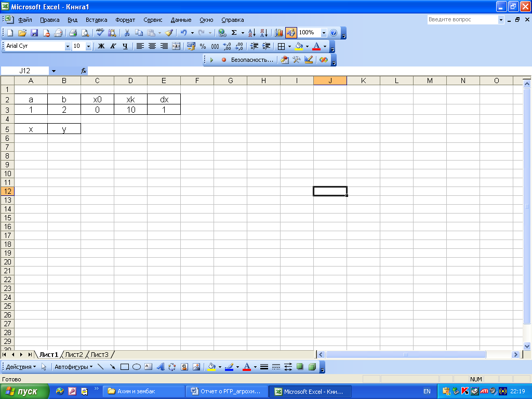Open a file with folder icon
The height and width of the screenshot is (399, 532).
click(22, 33)
